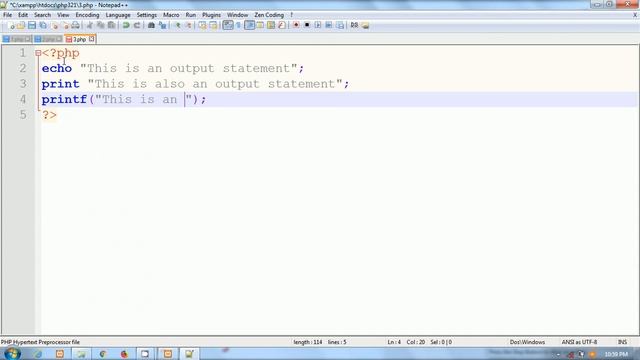This screenshot has height=360, width=640.
Task: Open the File menu
Action: point(7,15)
